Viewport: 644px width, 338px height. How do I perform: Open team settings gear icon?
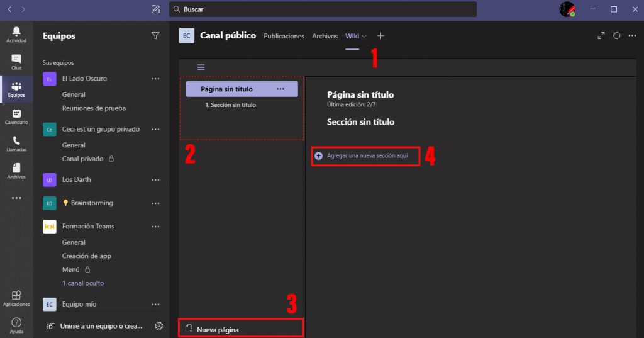tap(158, 325)
